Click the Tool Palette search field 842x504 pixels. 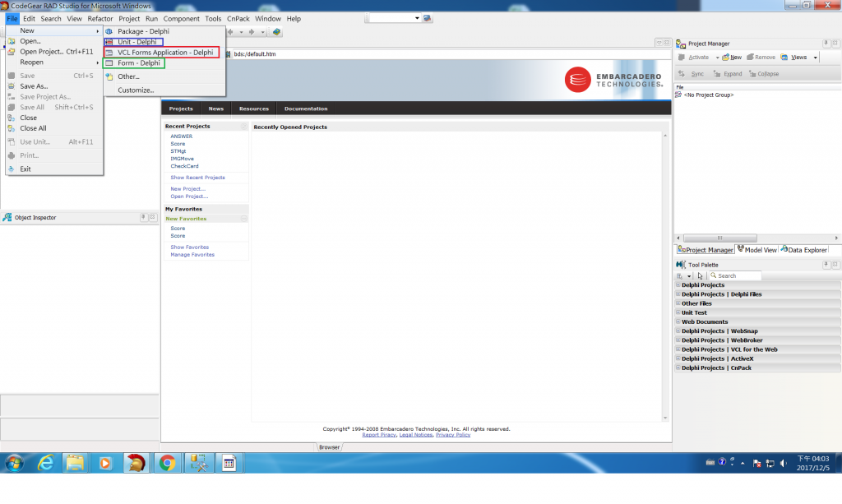[x=734, y=276]
